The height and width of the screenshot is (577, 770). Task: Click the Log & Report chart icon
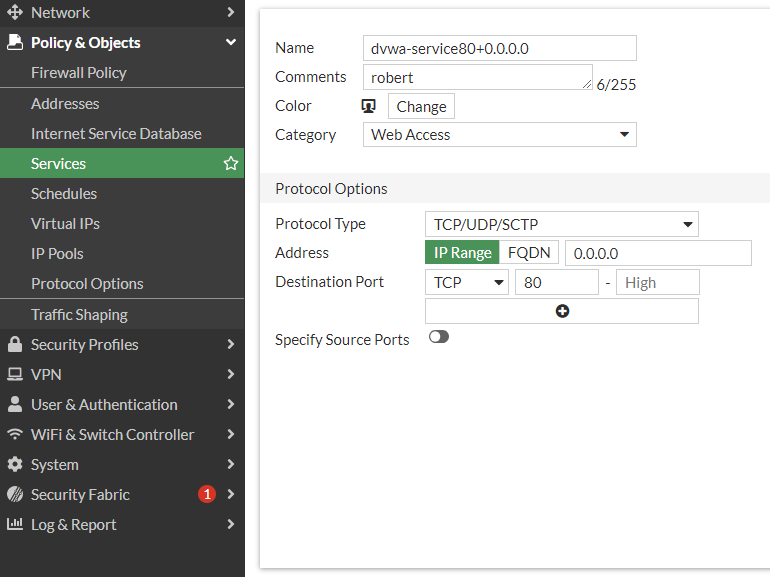15,524
